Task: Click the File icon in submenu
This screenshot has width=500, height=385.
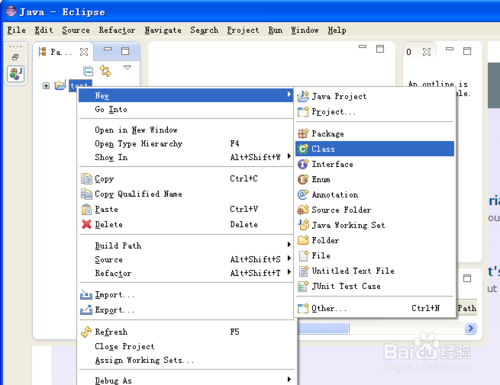Action: (303, 256)
